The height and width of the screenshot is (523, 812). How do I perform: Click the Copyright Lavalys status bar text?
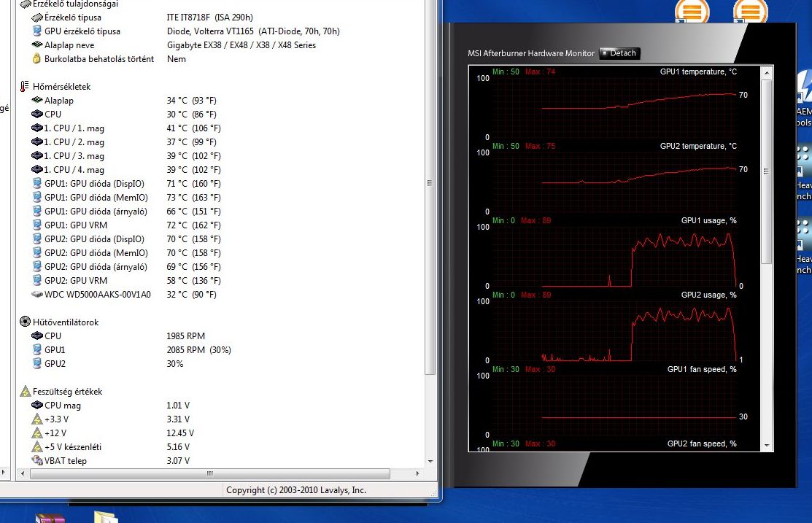coord(296,490)
